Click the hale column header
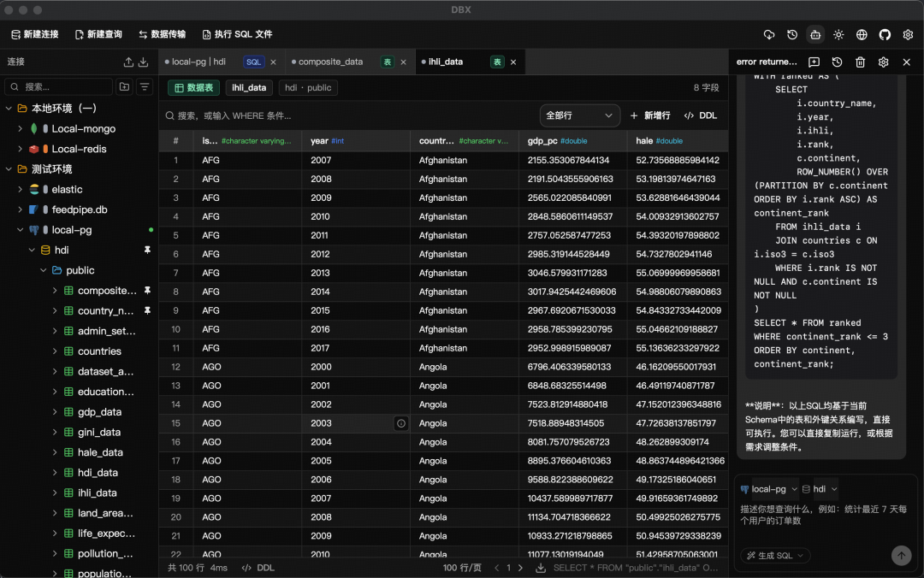924x578 pixels. click(x=678, y=141)
